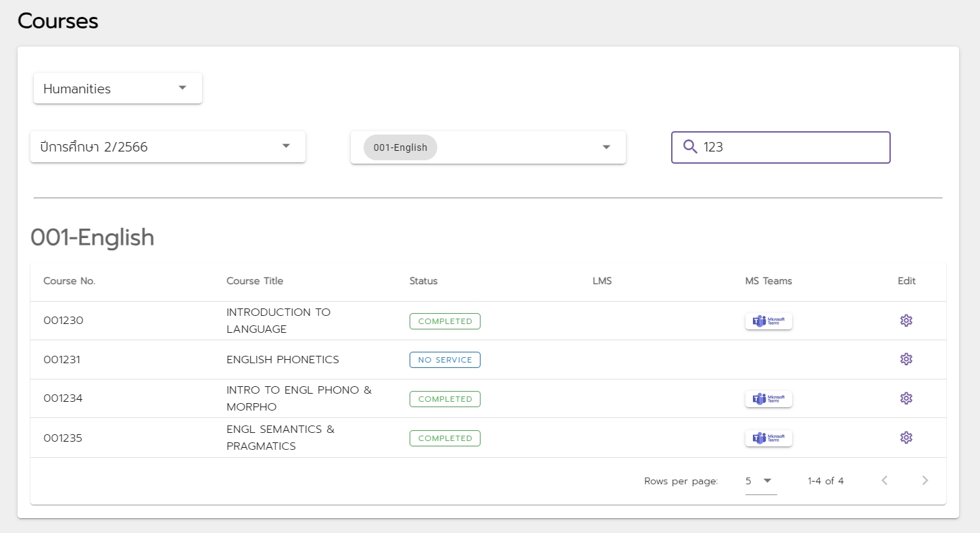Open Microsoft Teams for course 001234
The width and height of the screenshot is (980, 533).
point(768,399)
